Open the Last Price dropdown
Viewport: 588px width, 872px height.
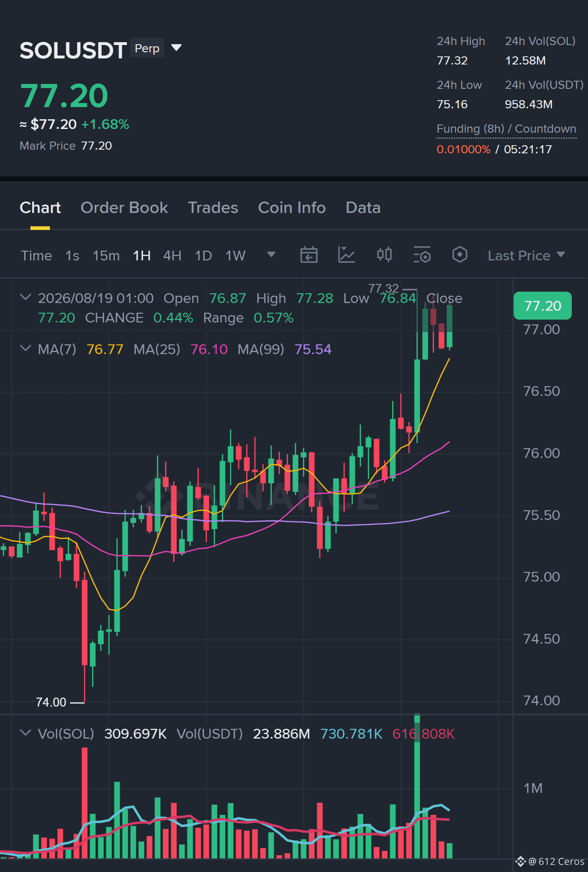(x=526, y=256)
